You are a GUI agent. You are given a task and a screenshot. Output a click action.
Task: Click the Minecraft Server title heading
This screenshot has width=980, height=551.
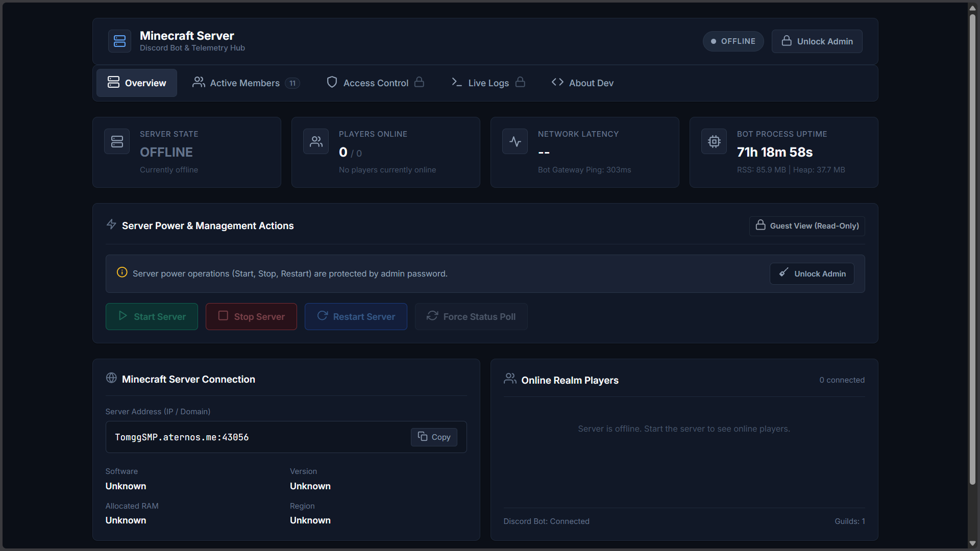(187, 36)
